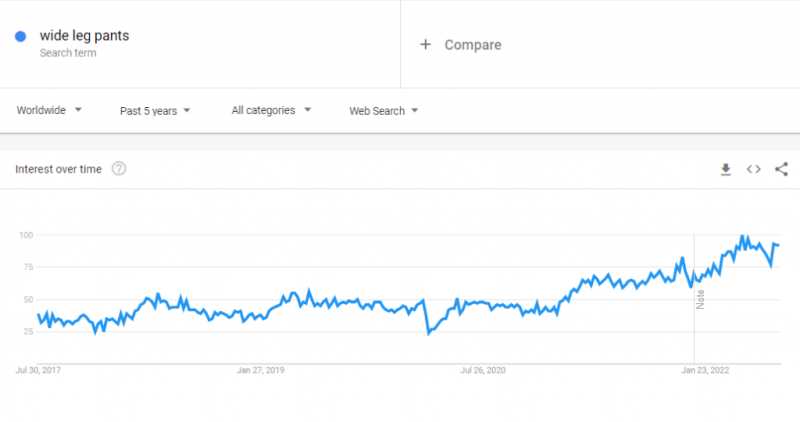Screen dimensions: 800x422
Task: Download the interest over time data
Action: coord(726,170)
